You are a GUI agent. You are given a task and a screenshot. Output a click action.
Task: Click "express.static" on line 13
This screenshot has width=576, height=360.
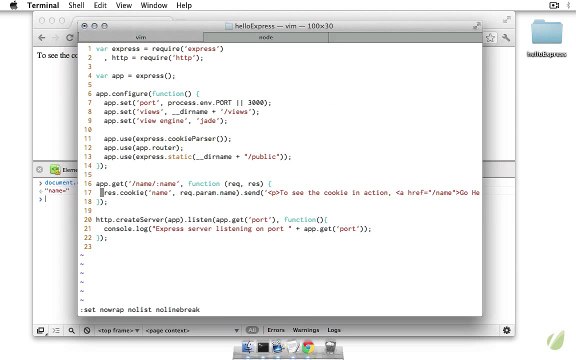click(x=164, y=157)
